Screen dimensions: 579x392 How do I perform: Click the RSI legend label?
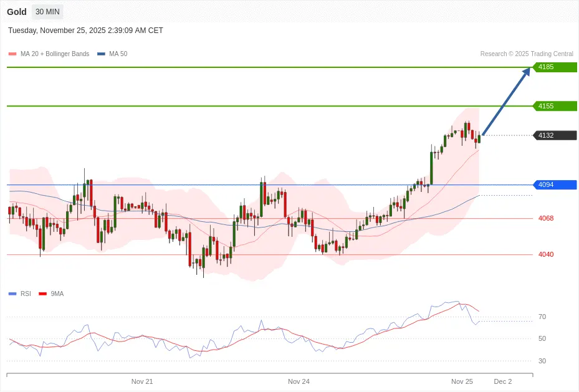26,294
